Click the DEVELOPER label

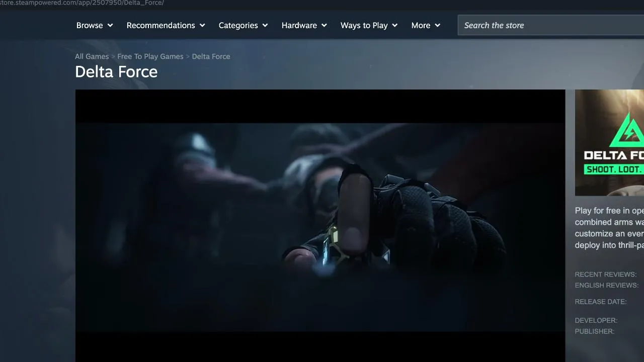[x=596, y=320]
